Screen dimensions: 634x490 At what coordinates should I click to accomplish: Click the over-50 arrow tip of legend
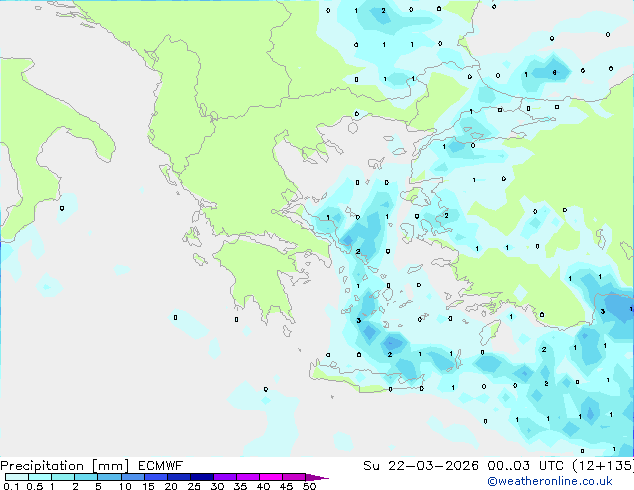tap(317, 477)
